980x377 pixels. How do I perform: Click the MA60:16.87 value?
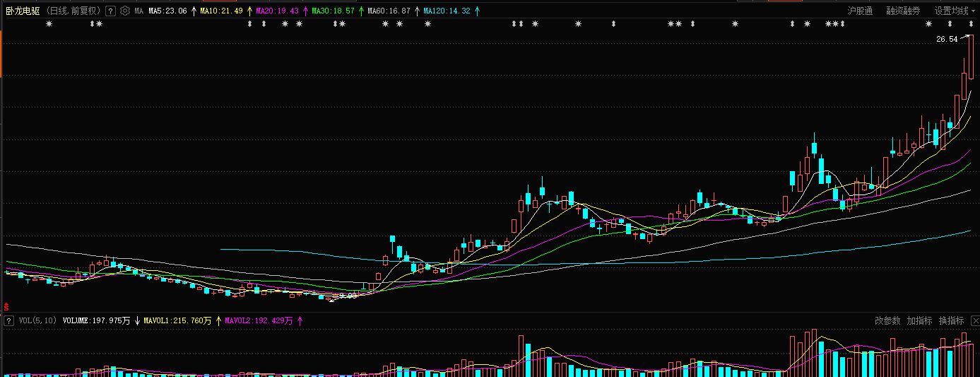pos(389,11)
